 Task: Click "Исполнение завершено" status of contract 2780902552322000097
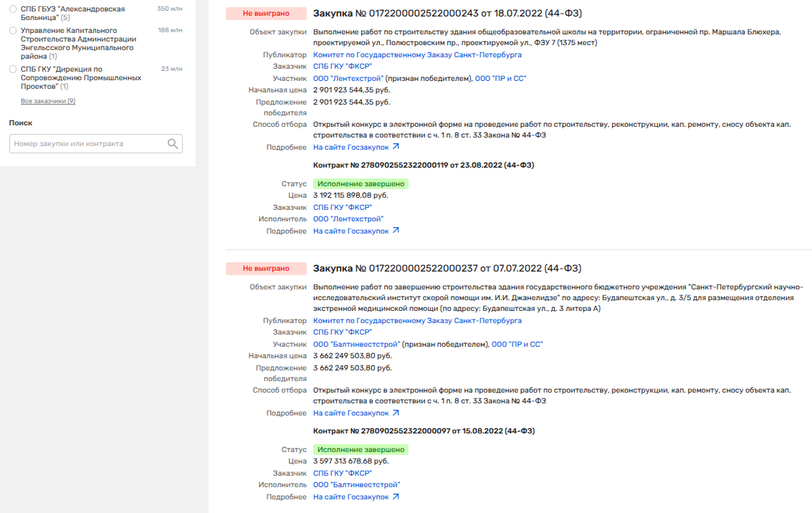[360, 450]
